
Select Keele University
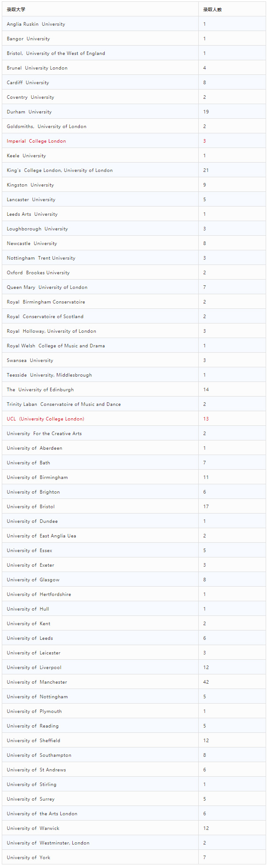pyautogui.click(x=26, y=156)
